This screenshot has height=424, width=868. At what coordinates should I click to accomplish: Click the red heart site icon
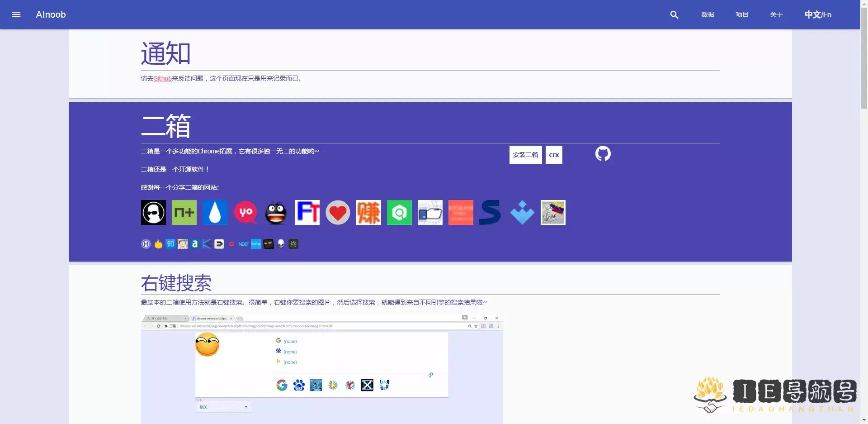coord(338,213)
